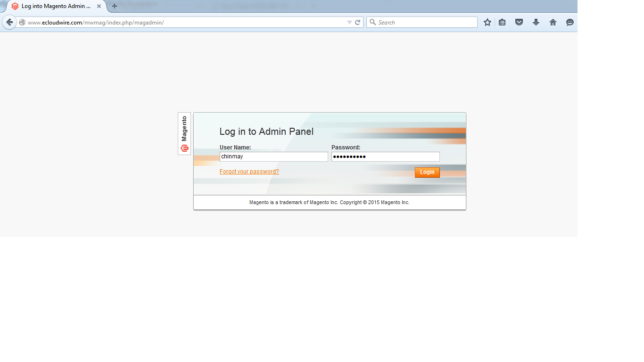The image size is (644, 362).
Task: Click the bookmark star icon
Action: coord(487,22)
